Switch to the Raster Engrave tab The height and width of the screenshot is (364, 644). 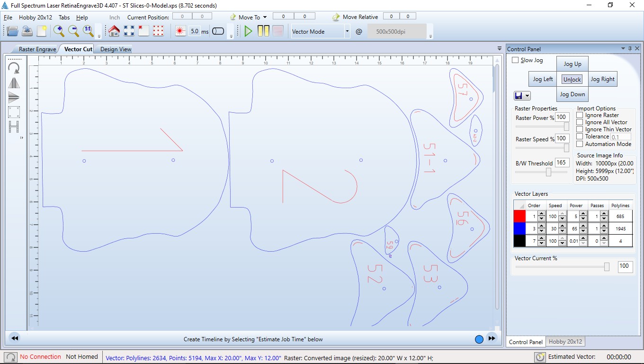coord(37,49)
